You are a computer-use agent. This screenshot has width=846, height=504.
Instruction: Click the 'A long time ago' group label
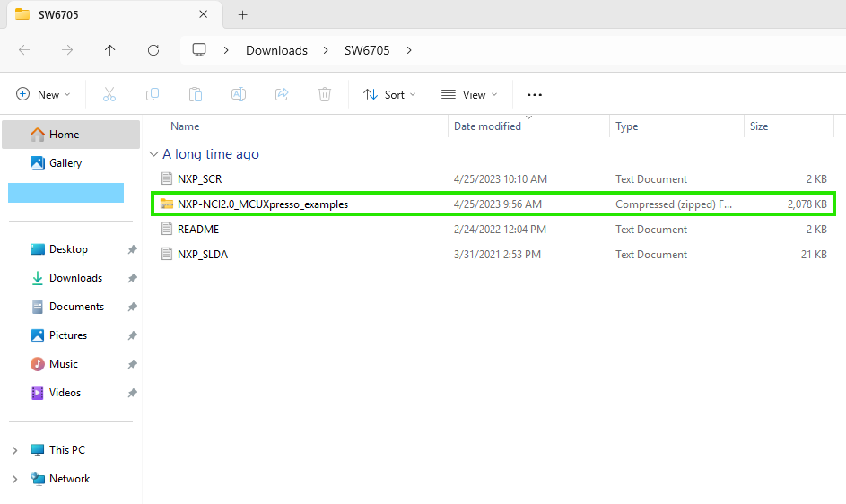click(211, 154)
